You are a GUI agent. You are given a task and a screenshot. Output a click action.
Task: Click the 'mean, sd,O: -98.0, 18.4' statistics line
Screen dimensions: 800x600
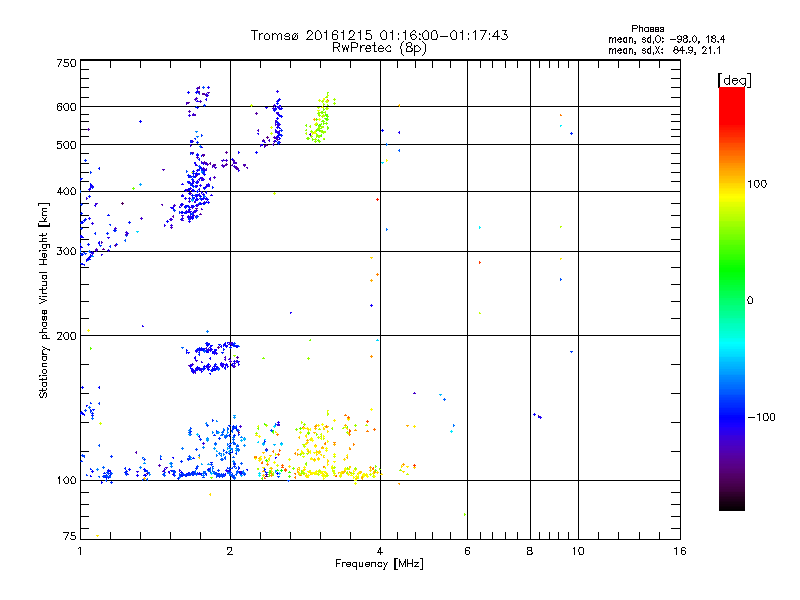tap(666, 39)
